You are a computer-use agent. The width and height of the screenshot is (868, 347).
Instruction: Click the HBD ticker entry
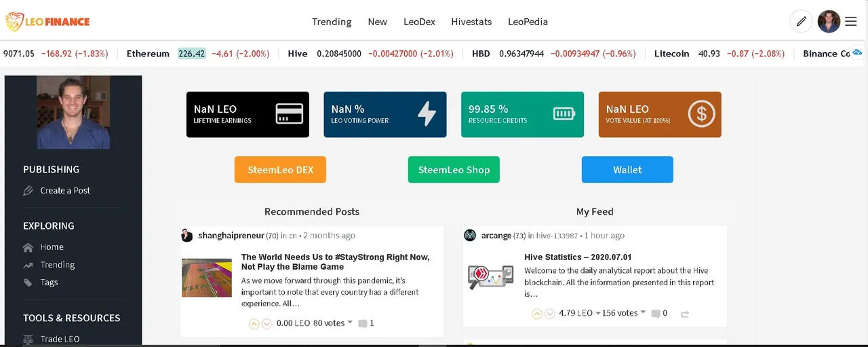554,54
